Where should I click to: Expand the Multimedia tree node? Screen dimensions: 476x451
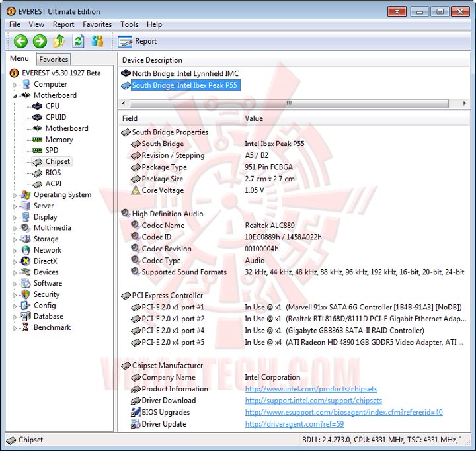tap(15, 228)
